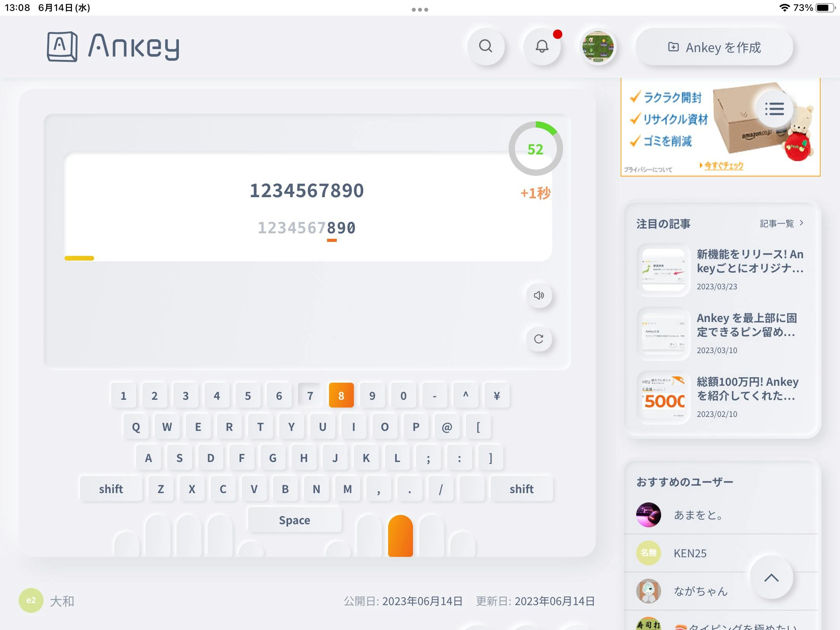Click the circular 52 timer gauge

coord(535,149)
